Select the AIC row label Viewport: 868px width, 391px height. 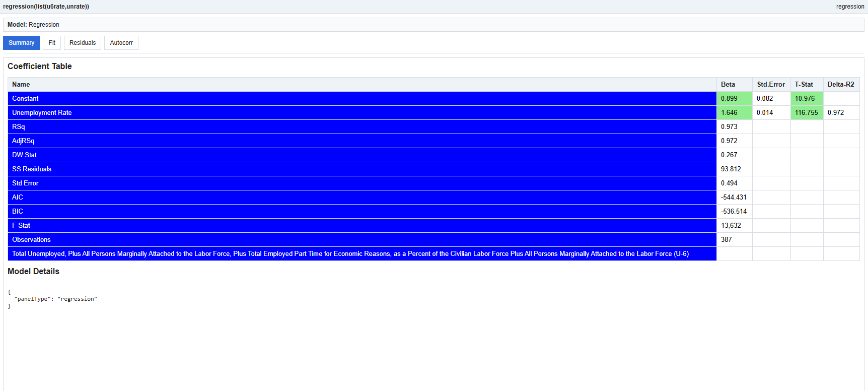click(x=362, y=198)
